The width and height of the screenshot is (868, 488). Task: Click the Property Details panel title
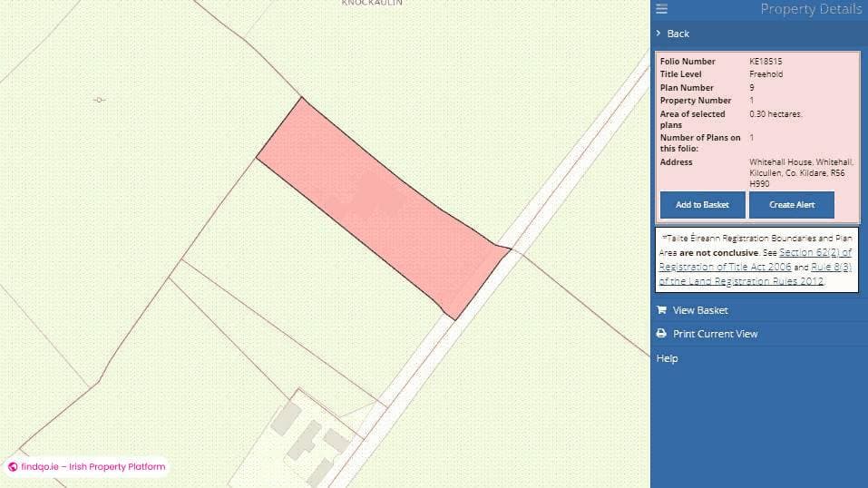810,9
